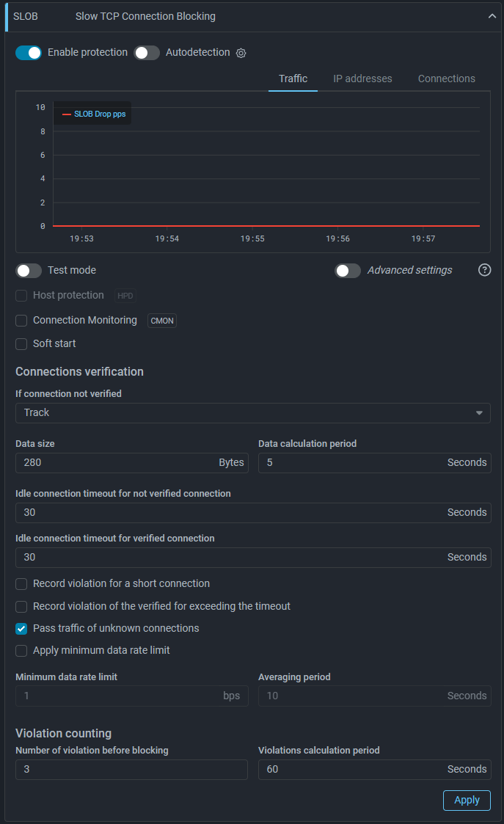This screenshot has width=504, height=824.
Task: Toggle Enable protection switch off
Action: 29,53
